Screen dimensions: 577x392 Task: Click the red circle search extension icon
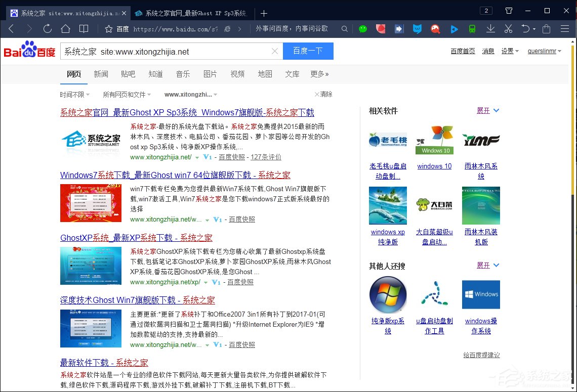click(x=381, y=29)
